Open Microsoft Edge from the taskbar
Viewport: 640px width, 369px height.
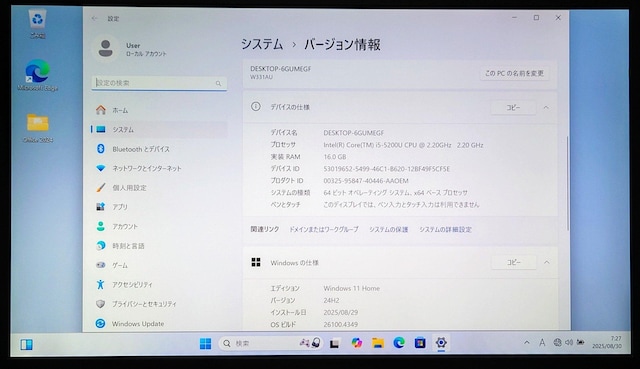pos(399,343)
